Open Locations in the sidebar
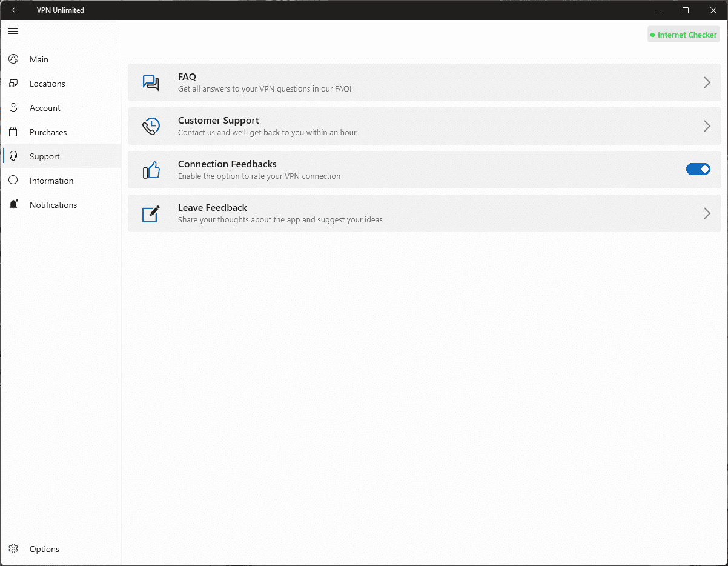 (47, 84)
